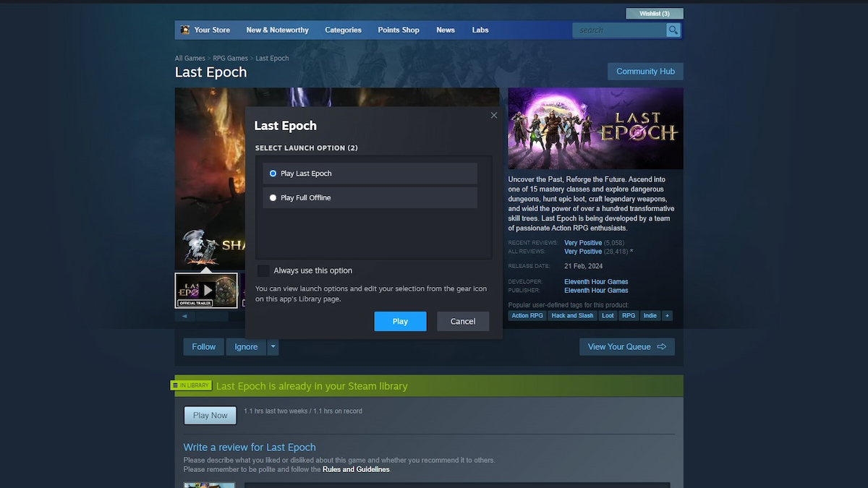Click the Your Store avatar icon
This screenshot has width=868, height=488.
pyautogui.click(x=185, y=30)
